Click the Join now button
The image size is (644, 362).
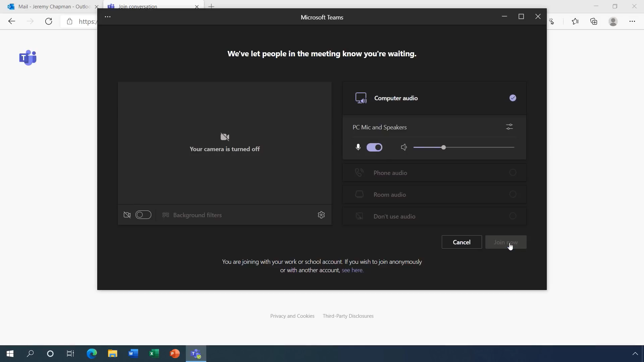coord(506,242)
